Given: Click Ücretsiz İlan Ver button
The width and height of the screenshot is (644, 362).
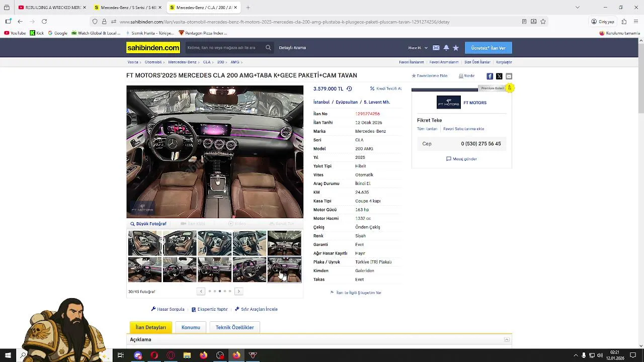Looking at the screenshot, I should point(489,48).
